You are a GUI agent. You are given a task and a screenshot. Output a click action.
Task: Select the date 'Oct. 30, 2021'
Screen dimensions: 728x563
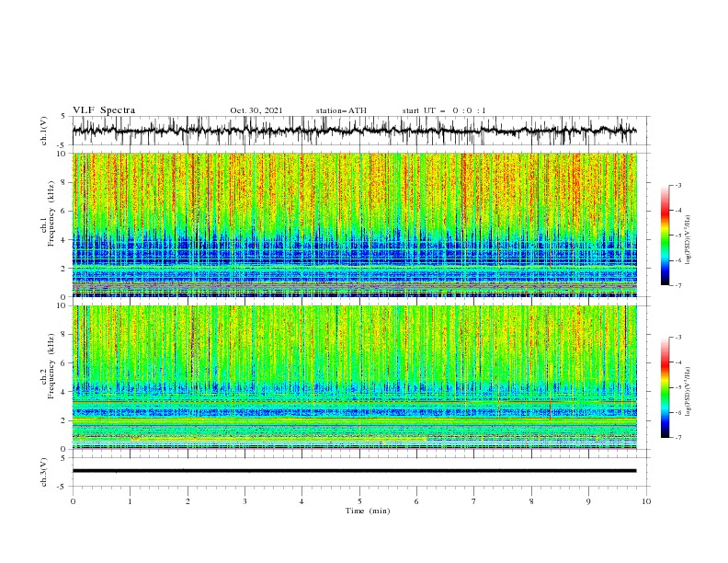(x=256, y=110)
